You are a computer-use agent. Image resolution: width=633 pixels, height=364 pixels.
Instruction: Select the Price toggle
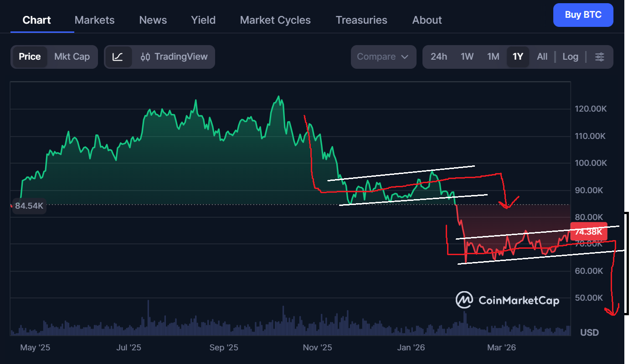click(30, 57)
